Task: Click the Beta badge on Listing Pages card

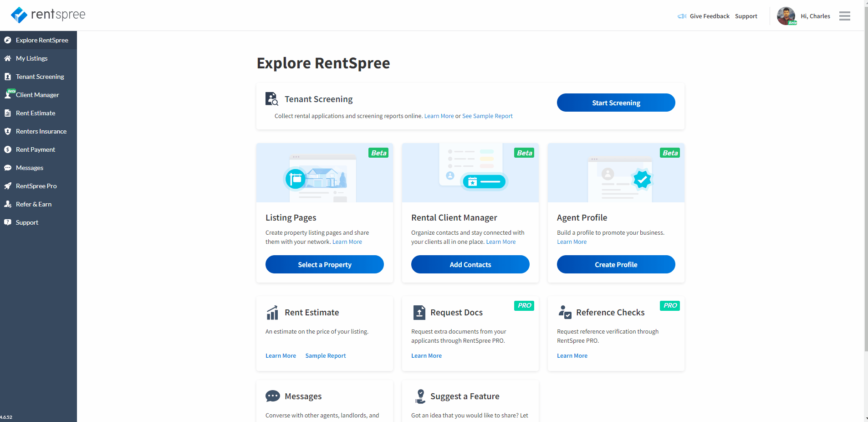Action: [x=378, y=153]
